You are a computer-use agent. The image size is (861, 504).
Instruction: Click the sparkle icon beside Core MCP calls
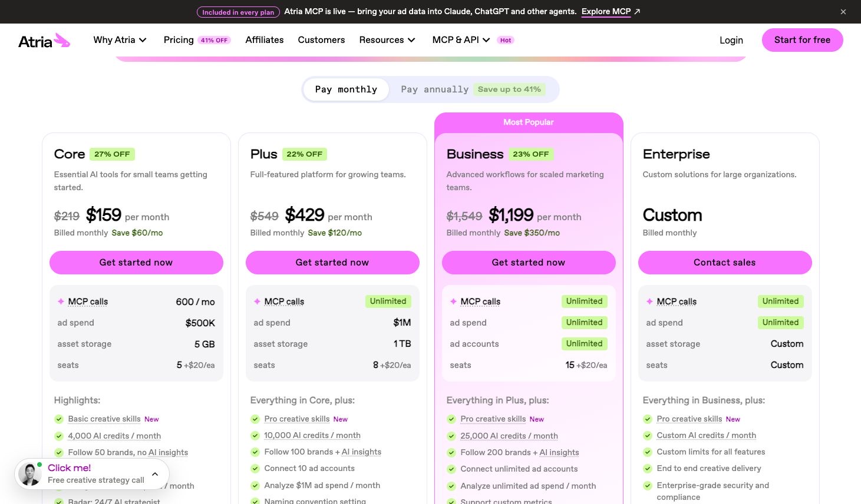61,301
